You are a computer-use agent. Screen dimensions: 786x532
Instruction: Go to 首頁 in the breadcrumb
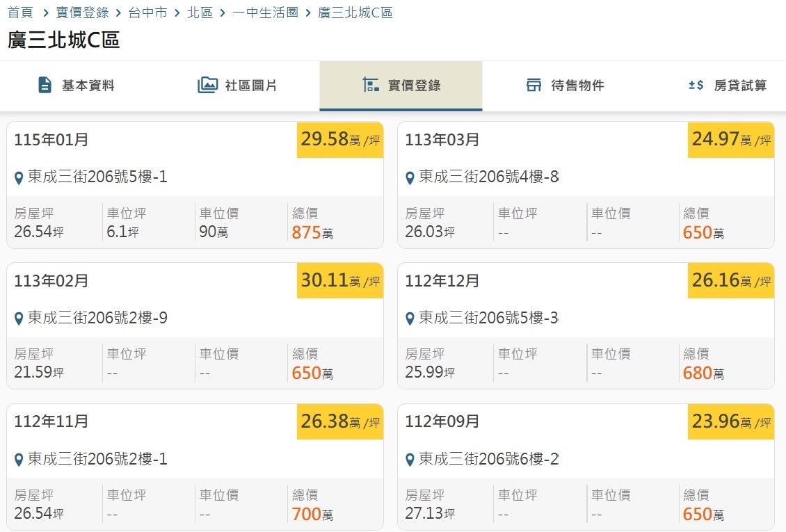coord(20,13)
